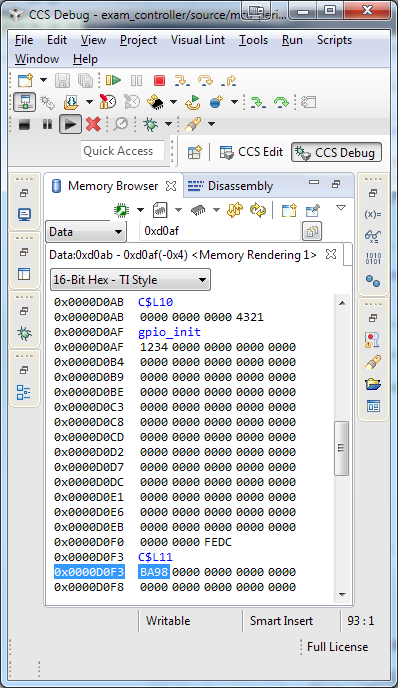Screen dimensions: 398x688
Task: Click the red X remove icon
Action: click(x=93, y=125)
